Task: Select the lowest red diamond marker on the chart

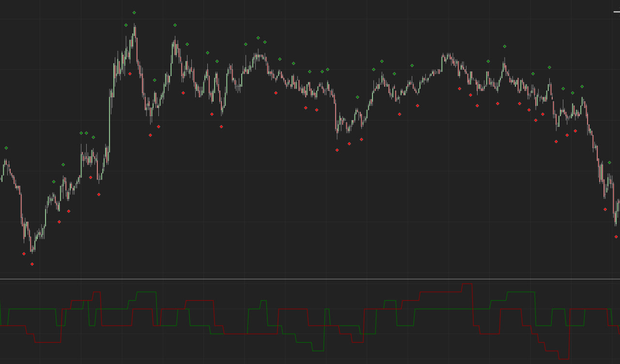Action: click(x=32, y=264)
